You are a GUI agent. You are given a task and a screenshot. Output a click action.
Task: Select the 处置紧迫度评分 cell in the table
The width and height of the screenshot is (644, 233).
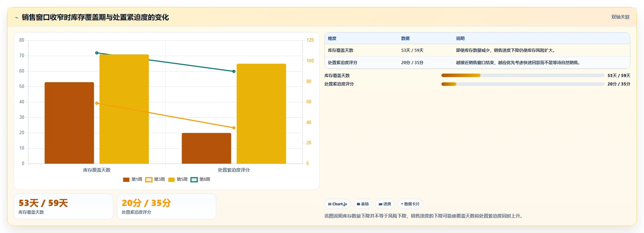point(343,63)
